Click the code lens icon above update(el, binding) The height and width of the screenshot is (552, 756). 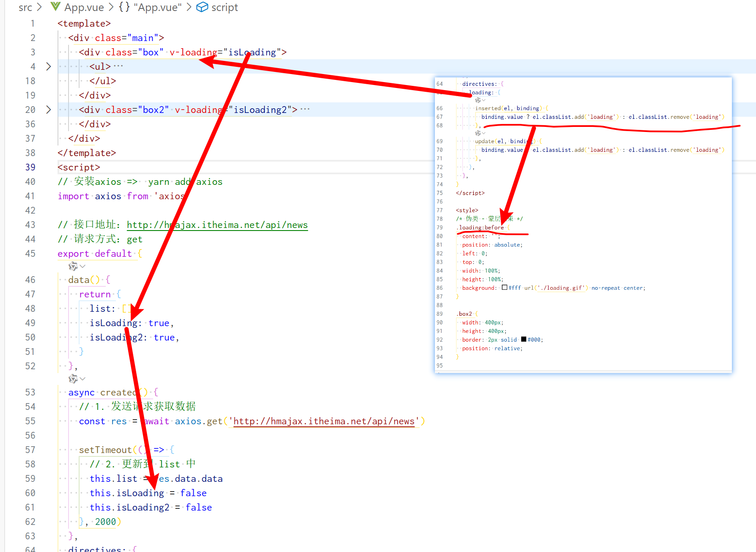point(478,133)
